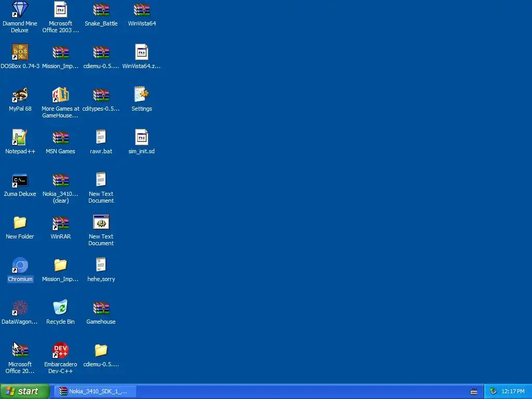
Task: Click the Nokia_3410_SDK_1 taskbar button
Action: [96, 391]
